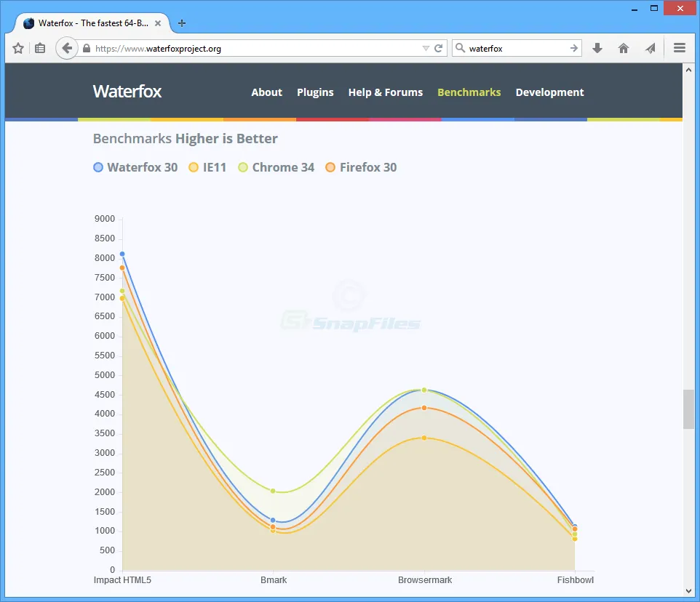This screenshot has height=602, width=700.
Task: Click the Firefox 30 Impact HTML5 data point
Action: (x=122, y=268)
